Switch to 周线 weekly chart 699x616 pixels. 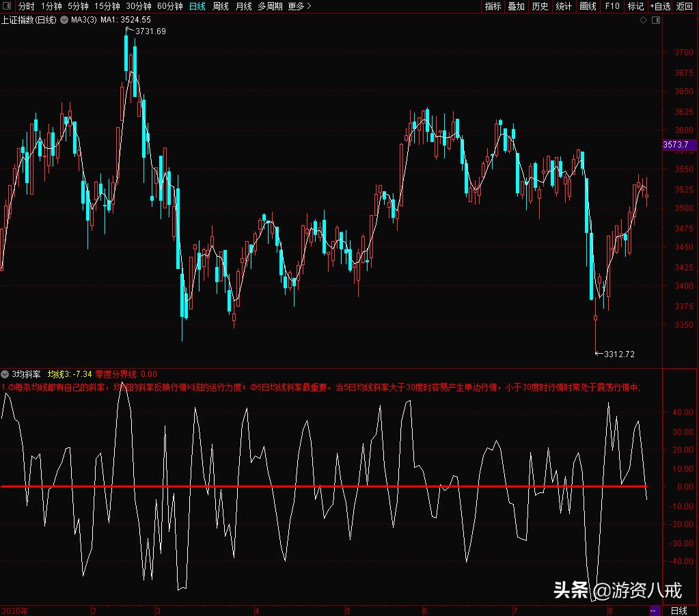coord(220,6)
